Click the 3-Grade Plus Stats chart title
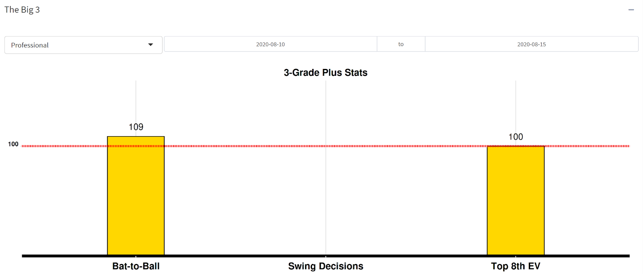This screenshot has width=644, height=274. click(326, 73)
